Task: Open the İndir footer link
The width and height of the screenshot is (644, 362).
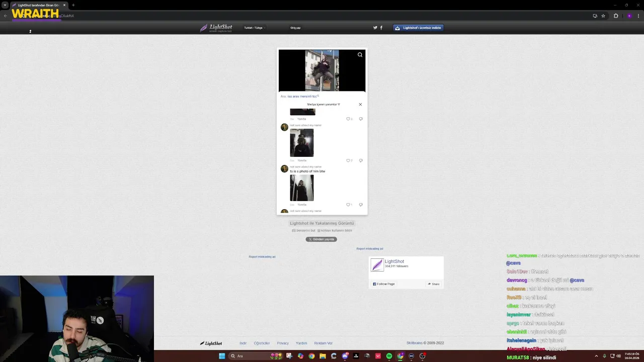Action: click(x=243, y=343)
